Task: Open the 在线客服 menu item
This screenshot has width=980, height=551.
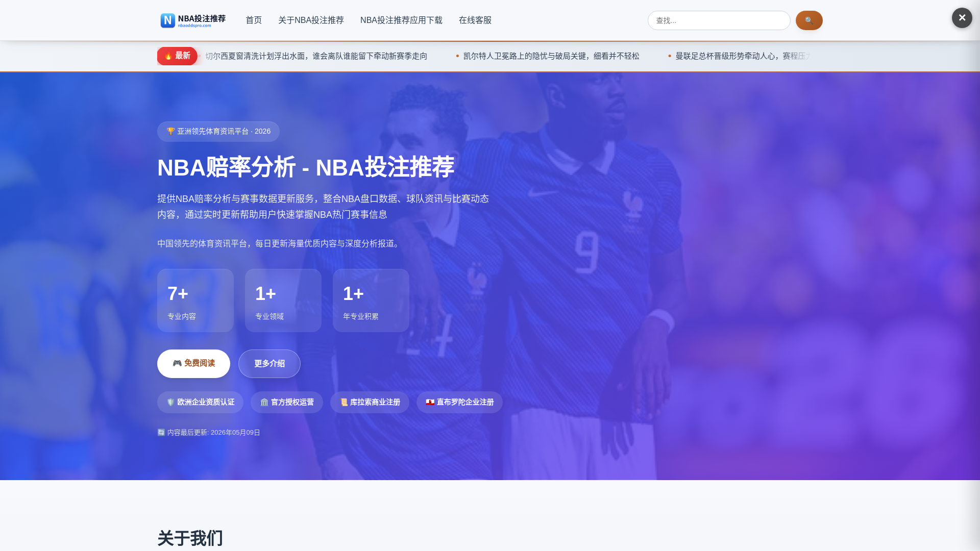Action: 475,20
